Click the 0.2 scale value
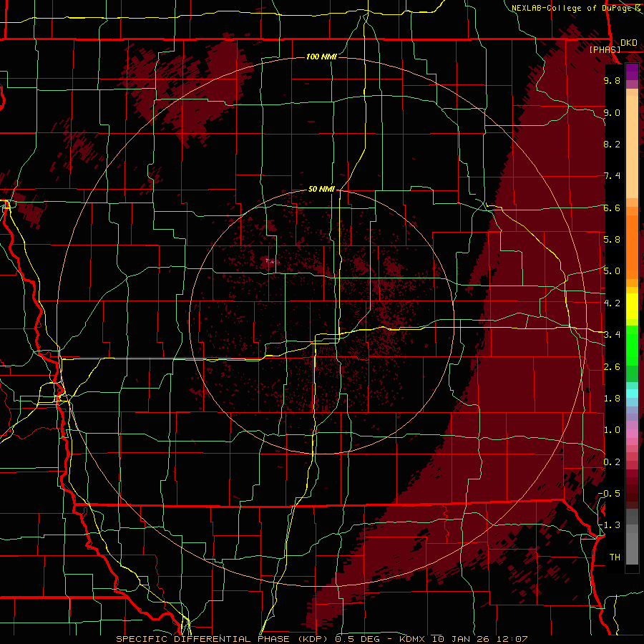 (x=612, y=462)
